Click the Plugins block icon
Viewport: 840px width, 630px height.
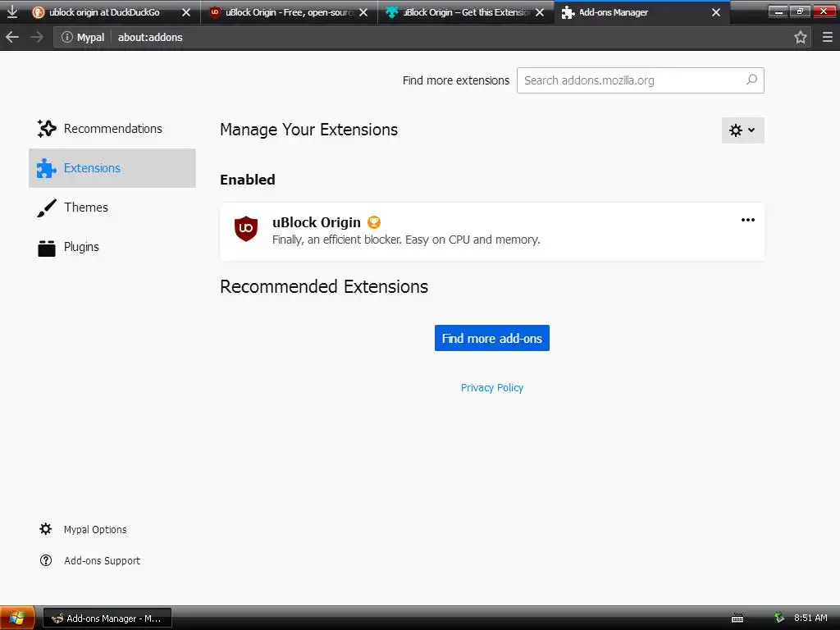pos(47,248)
